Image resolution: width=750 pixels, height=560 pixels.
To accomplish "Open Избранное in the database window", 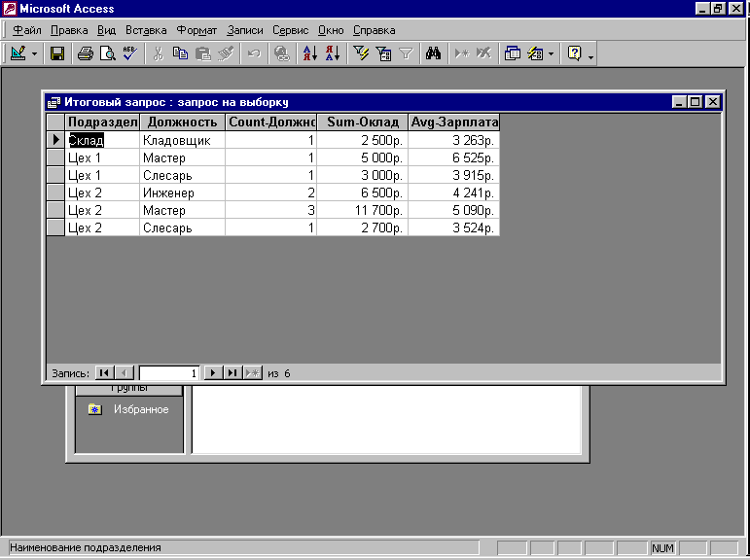I will pyautogui.click(x=129, y=409).
